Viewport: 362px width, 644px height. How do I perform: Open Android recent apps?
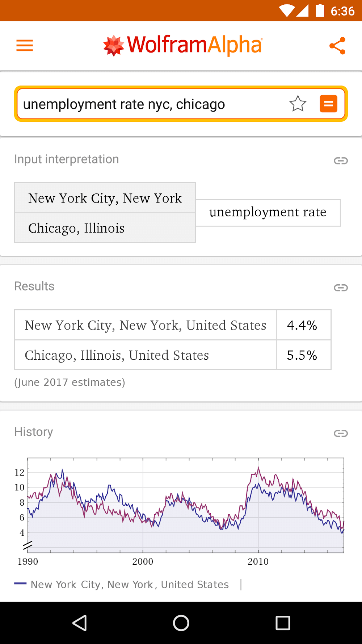pos(283,623)
